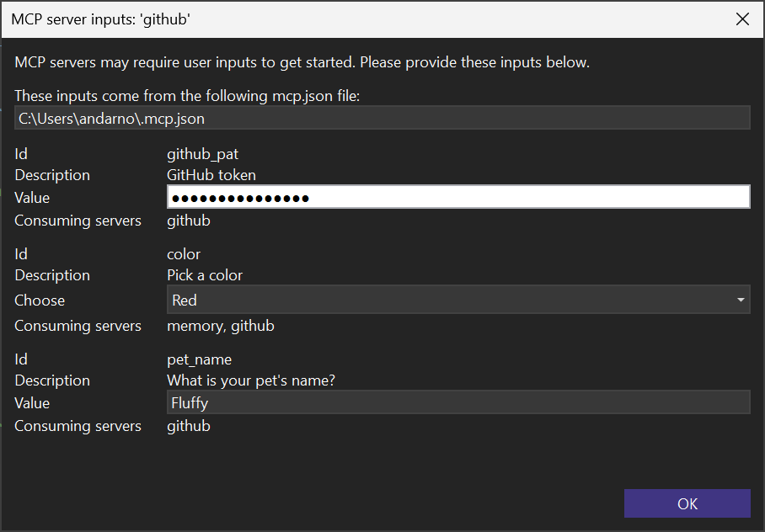Click OK to confirm the inputs

(687, 503)
